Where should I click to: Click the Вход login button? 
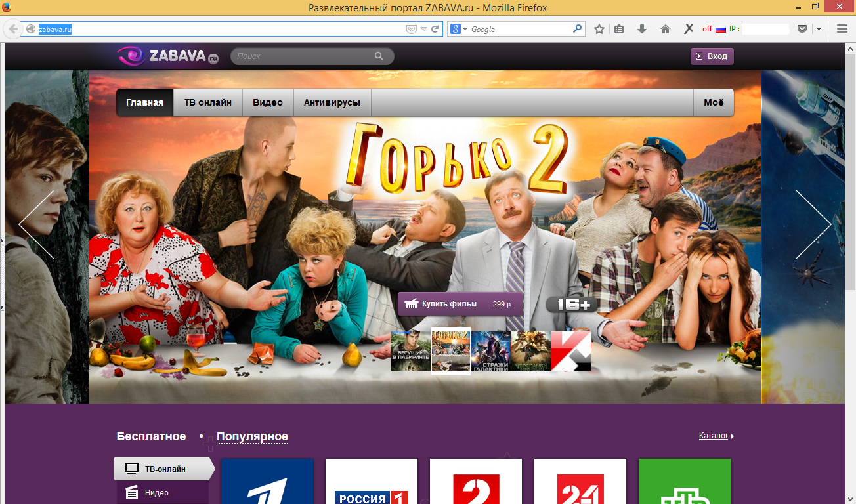[x=712, y=56]
